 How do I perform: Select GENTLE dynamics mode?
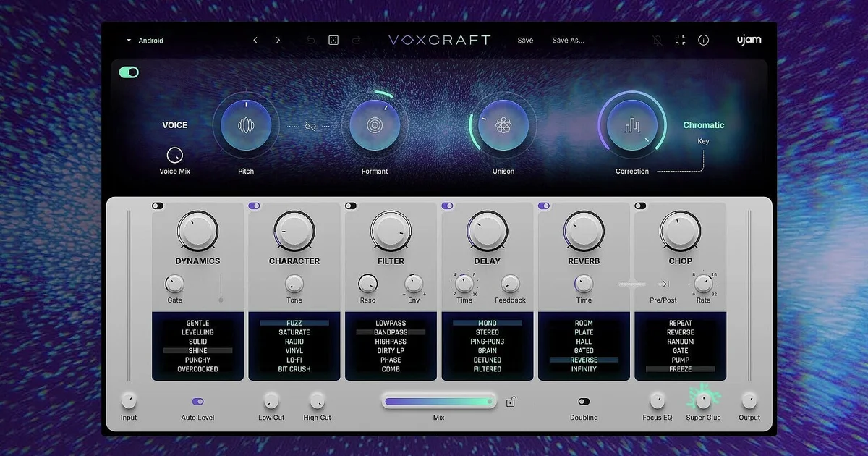[197, 324]
